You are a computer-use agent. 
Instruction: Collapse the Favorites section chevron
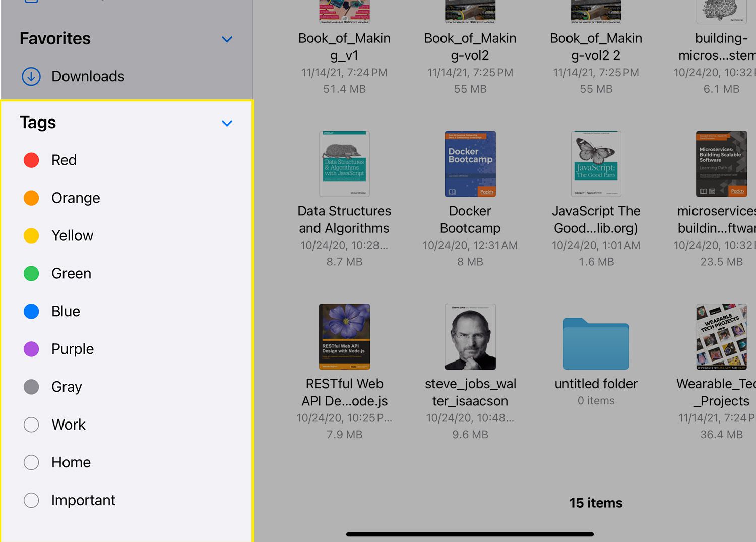pos(227,39)
